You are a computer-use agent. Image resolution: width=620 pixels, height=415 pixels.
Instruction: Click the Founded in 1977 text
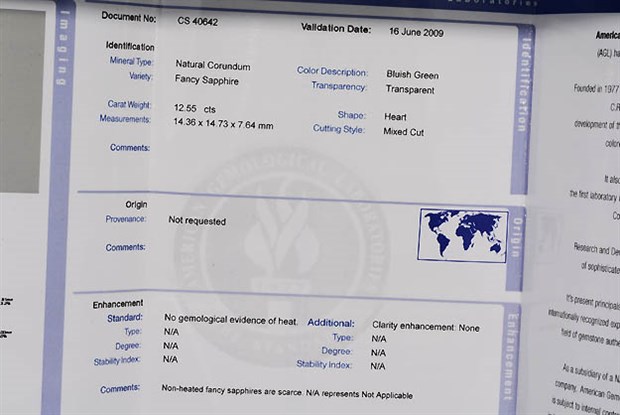pyautogui.click(x=596, y=88)
